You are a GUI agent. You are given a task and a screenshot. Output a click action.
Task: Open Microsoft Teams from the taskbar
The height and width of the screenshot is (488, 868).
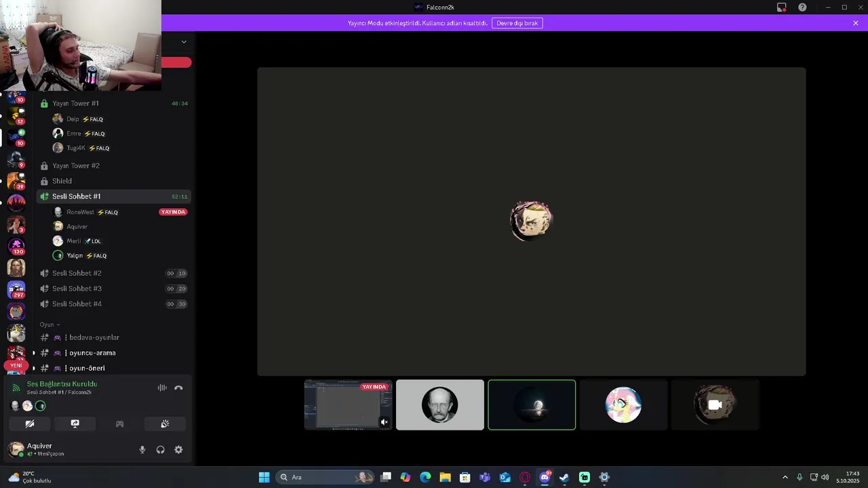(485, 477)
